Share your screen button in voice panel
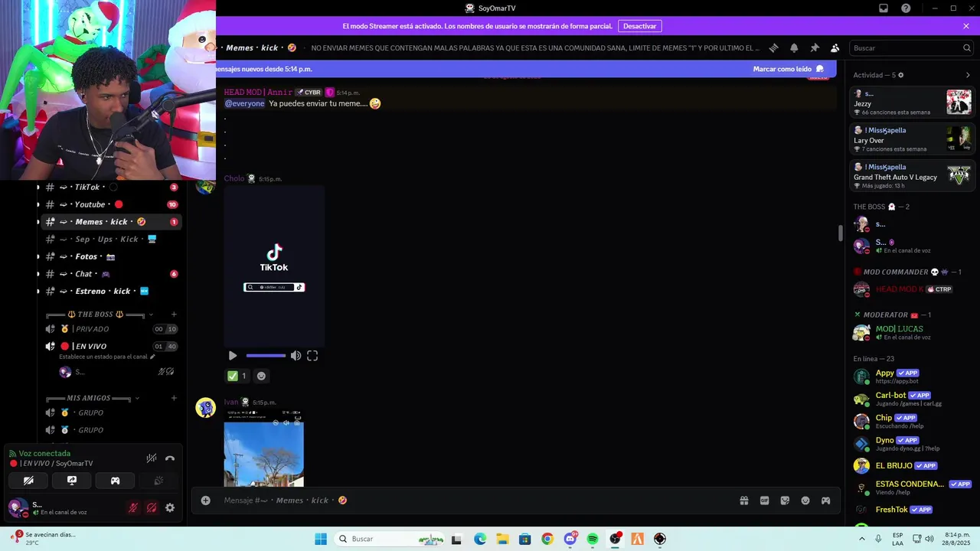 point(72,481)
